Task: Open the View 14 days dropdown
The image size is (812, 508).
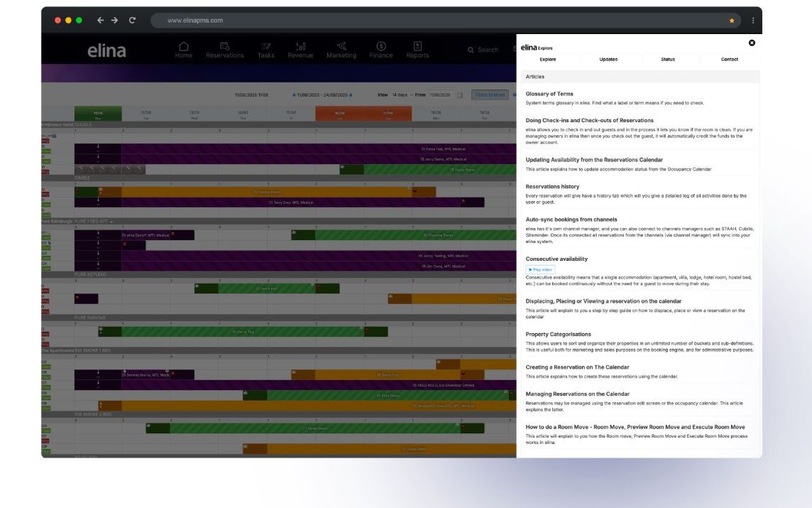Action: pyautogui.click(x=402, y=95)
